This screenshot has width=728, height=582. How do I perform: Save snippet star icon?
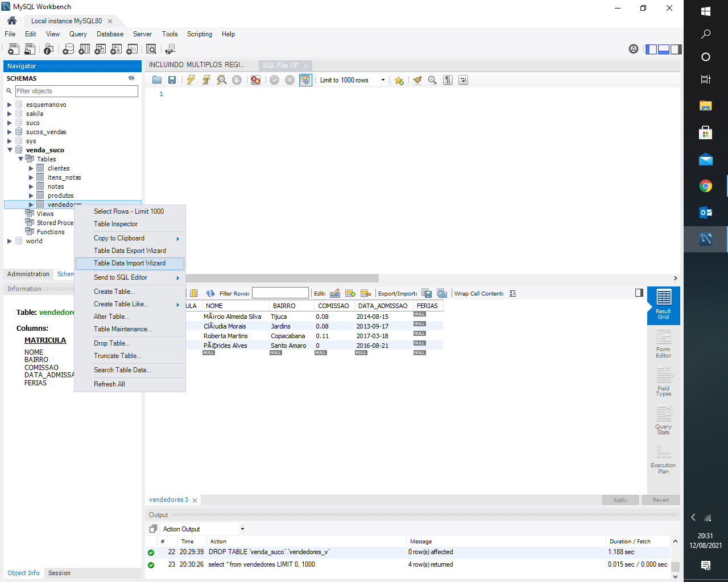point(399,80)
